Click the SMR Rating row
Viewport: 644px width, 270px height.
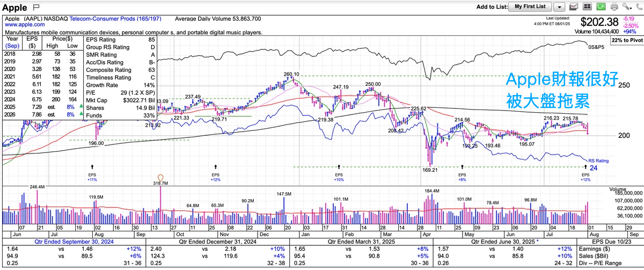(121, 54)
